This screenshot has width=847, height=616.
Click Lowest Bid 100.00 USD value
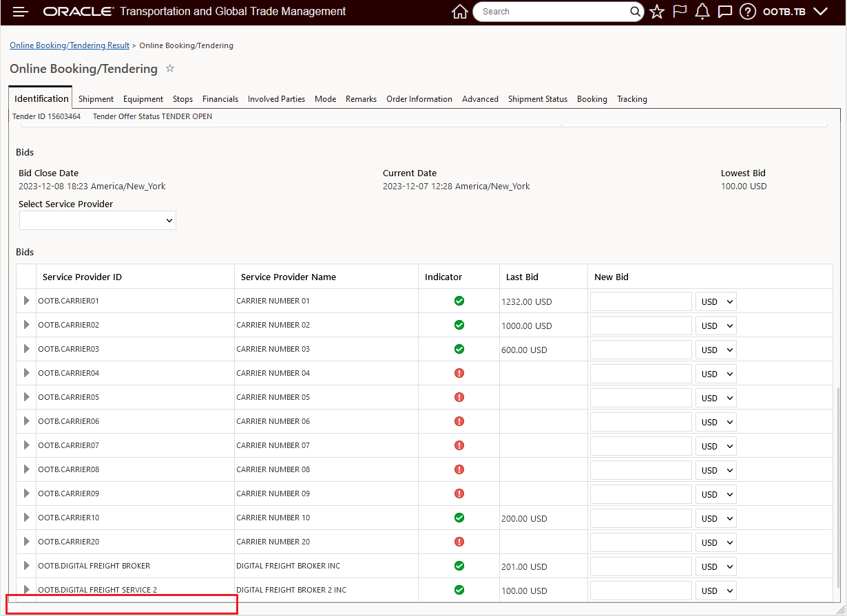click(744, 187)
